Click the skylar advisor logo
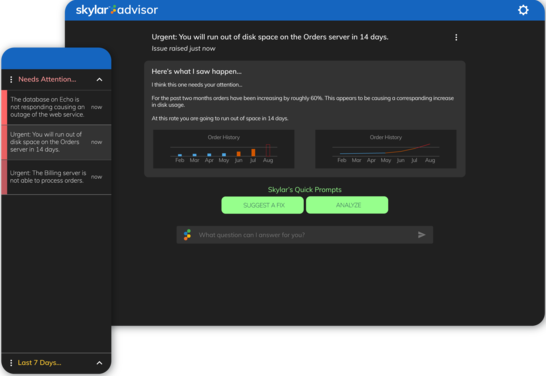546x376 pixels. point(117,10)
